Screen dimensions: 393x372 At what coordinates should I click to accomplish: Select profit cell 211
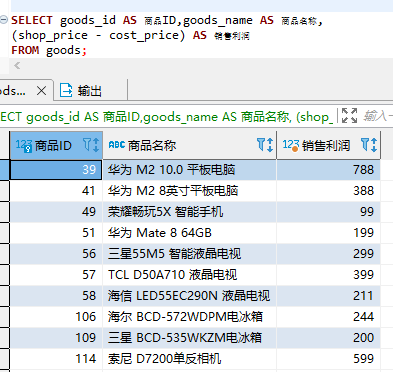tap(328, 296)
